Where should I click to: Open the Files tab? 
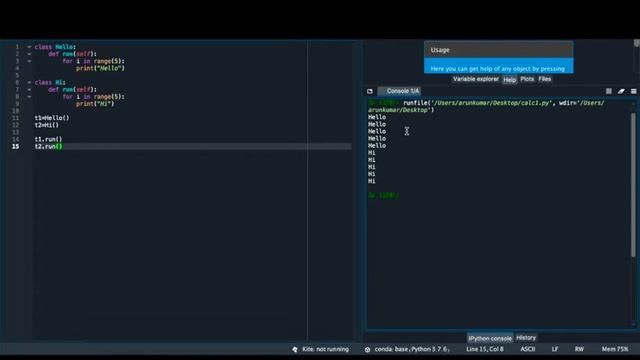coord(544,79)
